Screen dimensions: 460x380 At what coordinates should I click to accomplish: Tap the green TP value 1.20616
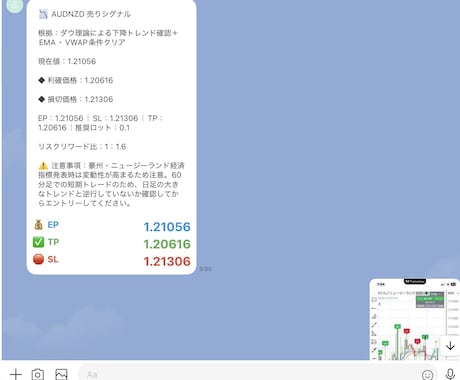tap(167, 244)
